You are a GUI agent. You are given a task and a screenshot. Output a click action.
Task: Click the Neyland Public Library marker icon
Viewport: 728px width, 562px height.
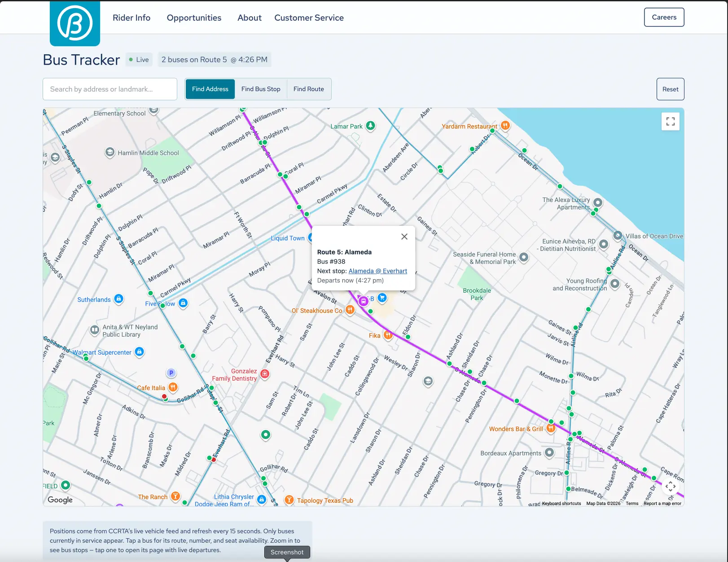point(95,330)
